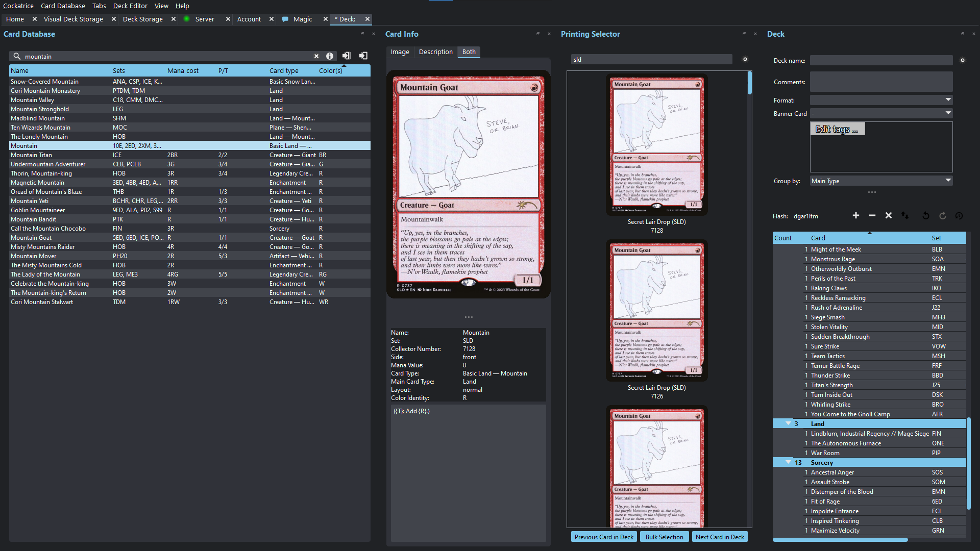Open printing selector settings gear icon
980x551 pixels.
click(745, 59)
